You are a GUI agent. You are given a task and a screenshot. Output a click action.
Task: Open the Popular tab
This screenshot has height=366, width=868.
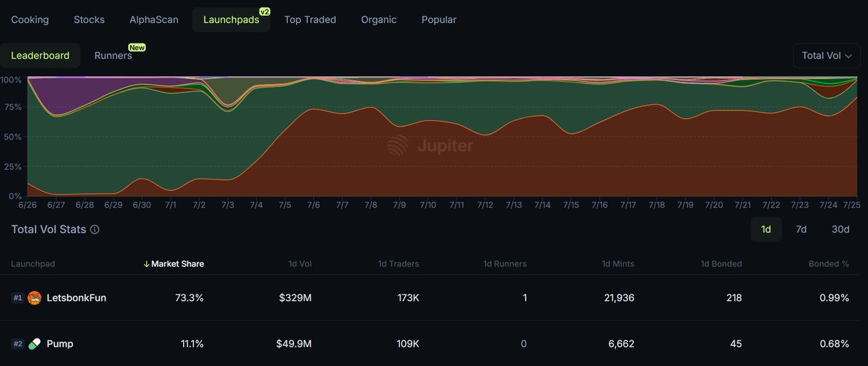pyautogui.click(x=439, y=20)
